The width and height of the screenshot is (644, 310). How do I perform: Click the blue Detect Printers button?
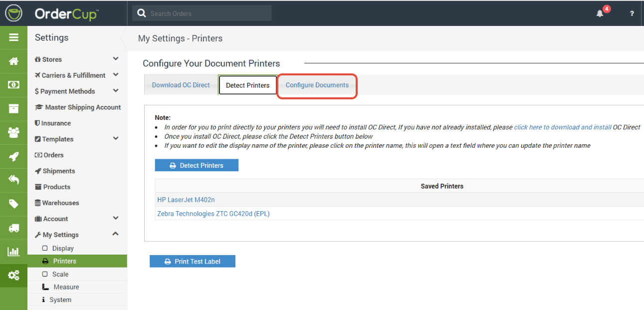197,165
